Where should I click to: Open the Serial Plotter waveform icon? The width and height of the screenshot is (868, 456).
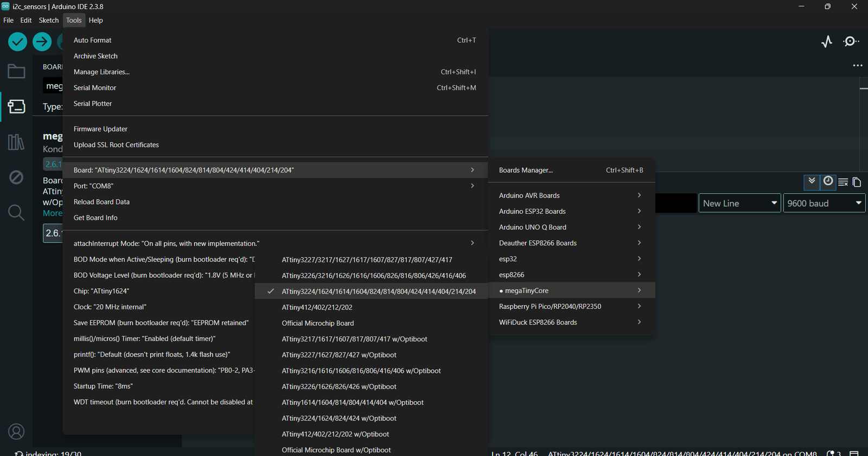tap(827, 42)
